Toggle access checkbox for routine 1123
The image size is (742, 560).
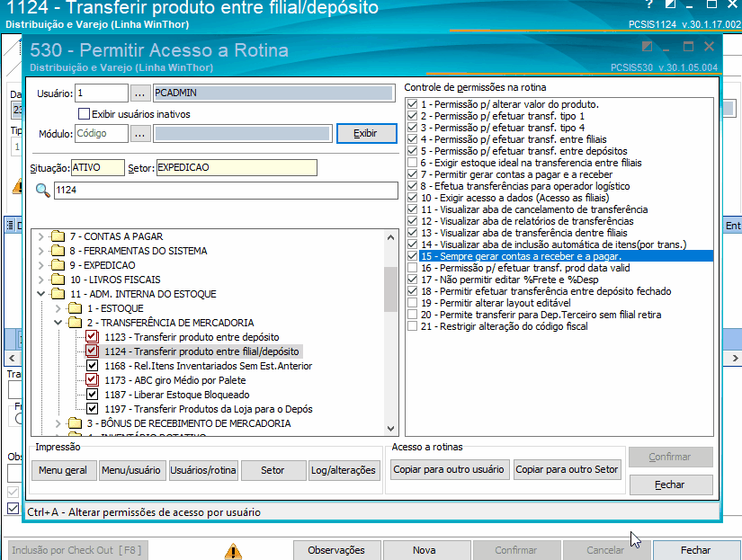tap(92, 337)
